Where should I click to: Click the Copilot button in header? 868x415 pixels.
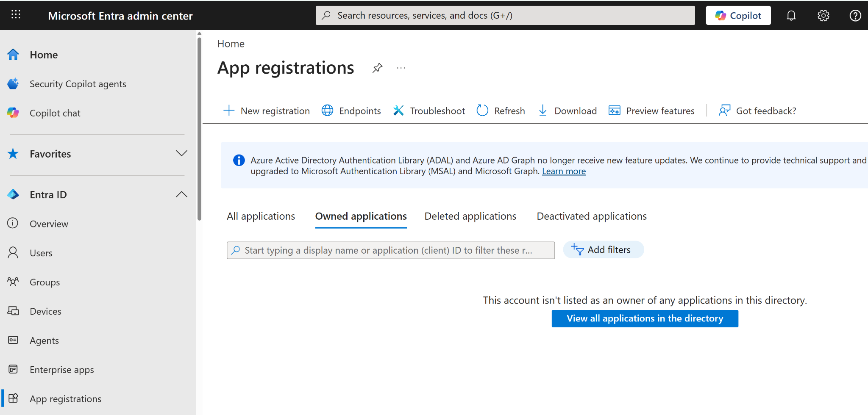738,16
